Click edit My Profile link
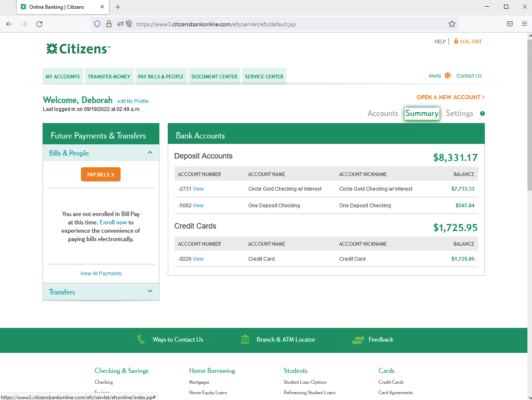 (133, 101)
